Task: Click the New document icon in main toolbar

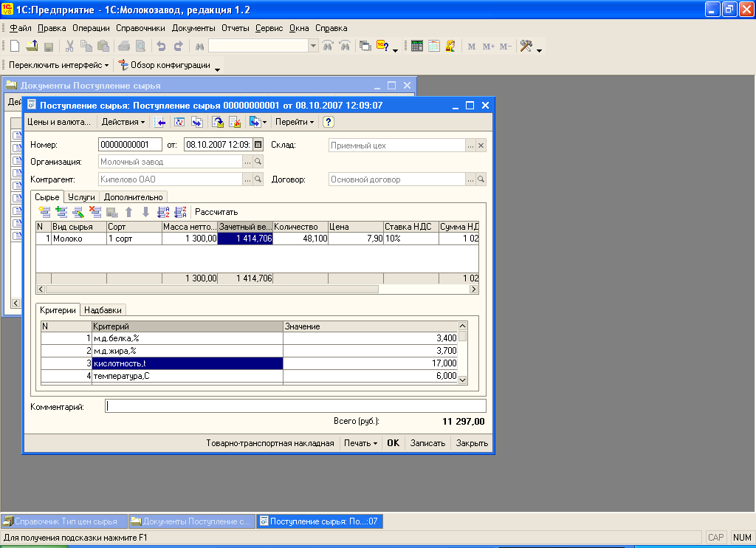Action: pyautogui.click(x=15, y=46)
